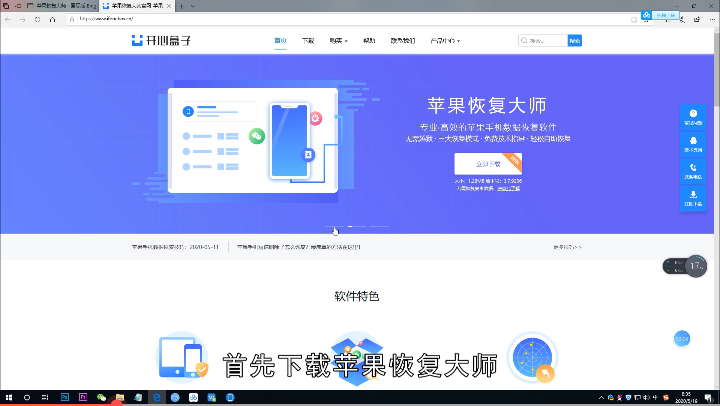This screenshot has height=406, width=720.
Task: Expand the third navigation dropdown item
Action: pos(338,40)
